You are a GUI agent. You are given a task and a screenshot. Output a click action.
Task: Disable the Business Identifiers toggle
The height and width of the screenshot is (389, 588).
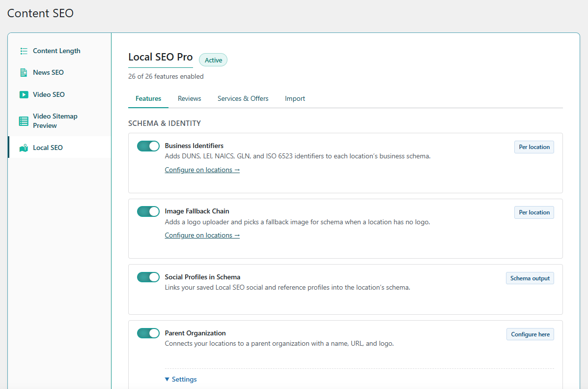point(148,146)
